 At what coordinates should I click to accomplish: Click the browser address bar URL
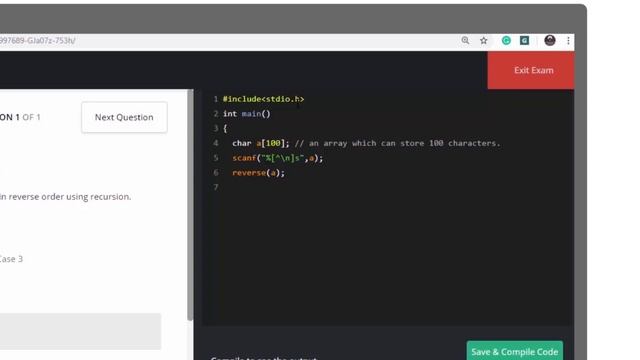coord(38,40)
